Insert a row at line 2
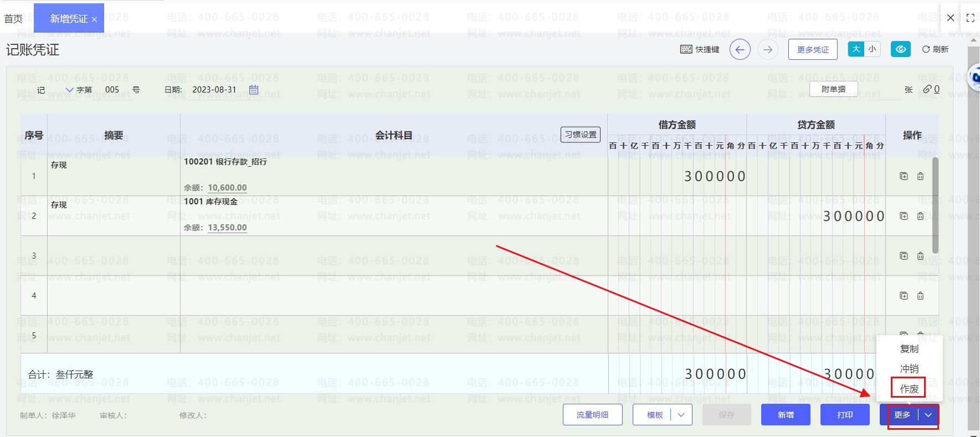This screenshot has width=980, height=437. (x=904, y=216)
